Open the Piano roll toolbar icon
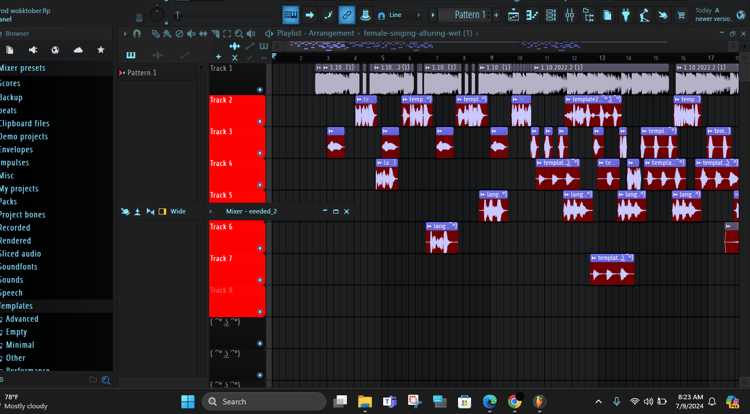This screenshot has height=414, width=750. [x=532, y=15]
